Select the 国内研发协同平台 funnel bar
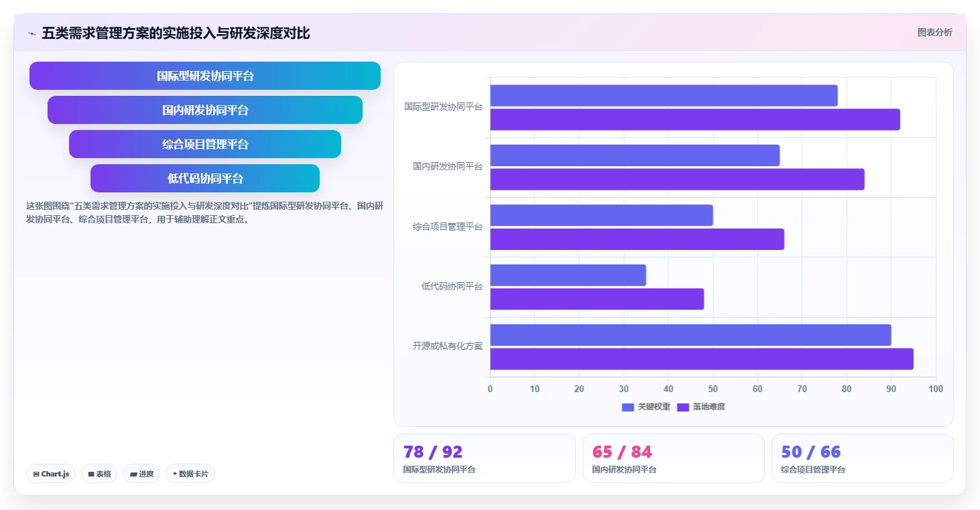The image size is (980, 510). pos(205,110)
